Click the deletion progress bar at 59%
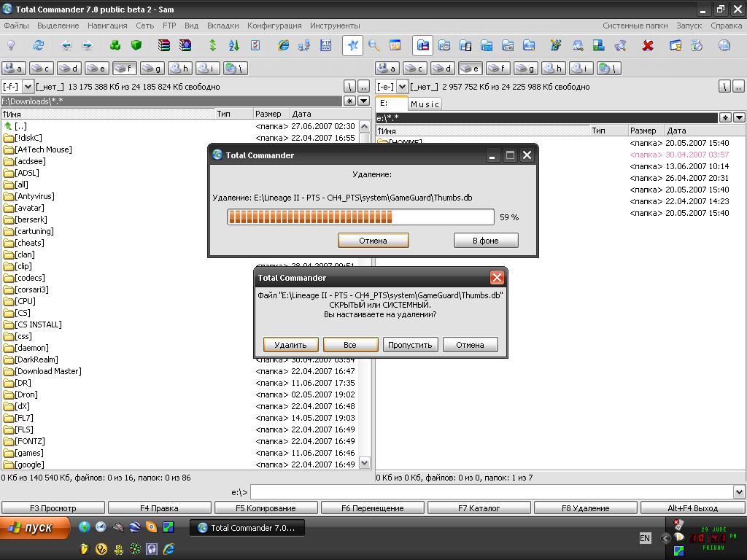The width and height of the screenshot is (747, 560). tap(360, 217)
